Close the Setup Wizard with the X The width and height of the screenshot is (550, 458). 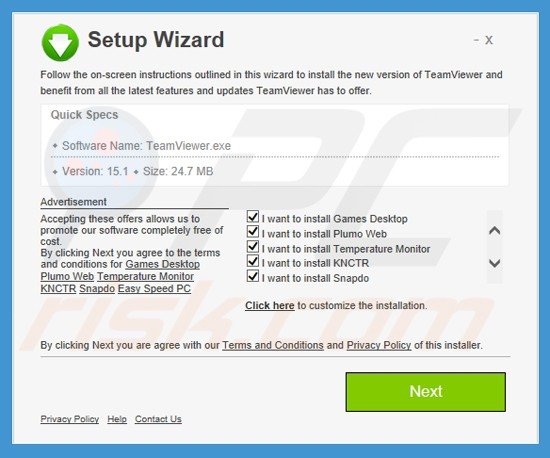(489, 40)
